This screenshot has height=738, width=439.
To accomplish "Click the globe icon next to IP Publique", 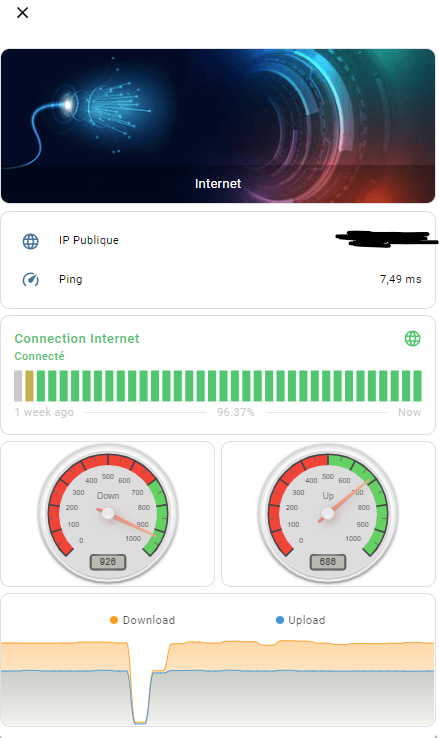I will coord(31,241).
